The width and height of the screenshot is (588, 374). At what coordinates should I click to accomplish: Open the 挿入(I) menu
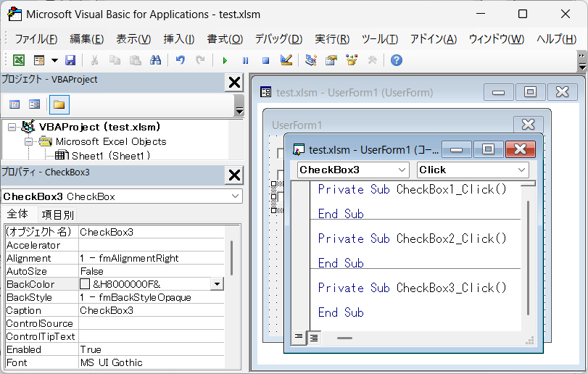click(179, 39)
